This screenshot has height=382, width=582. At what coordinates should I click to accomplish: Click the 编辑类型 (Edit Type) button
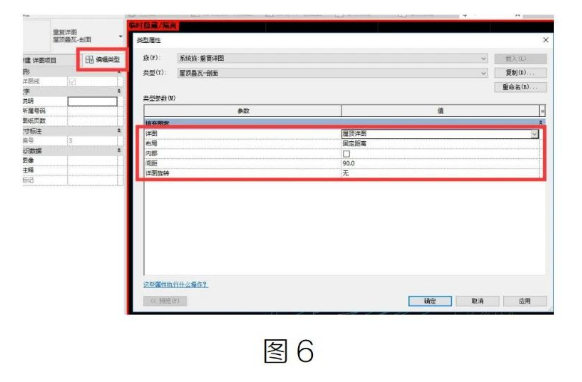click(102, 59)
